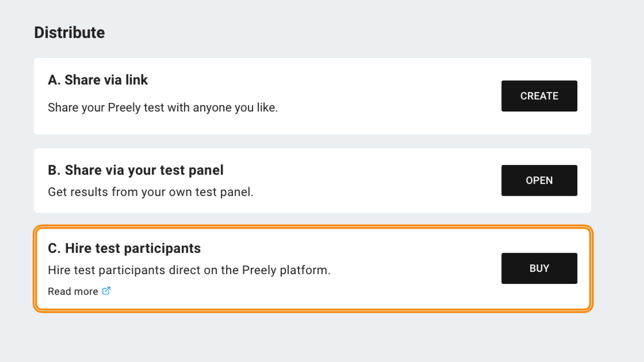
Task: Click 'Get results from your own test panel' text
Action: [x=150, y=192]
